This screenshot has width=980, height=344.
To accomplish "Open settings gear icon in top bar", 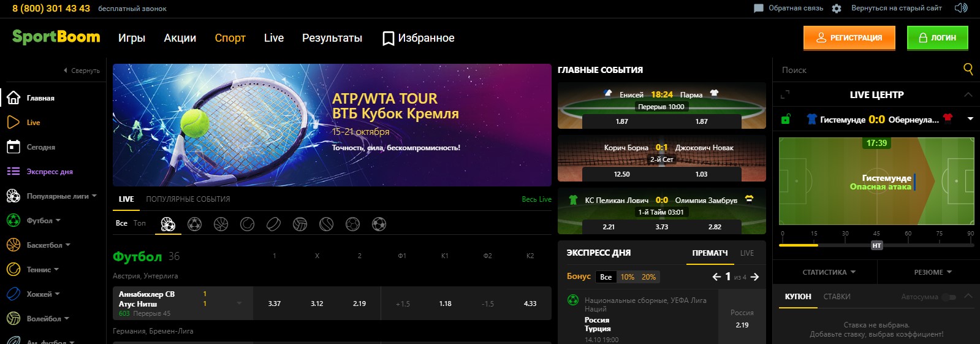I will pos(837,9).
